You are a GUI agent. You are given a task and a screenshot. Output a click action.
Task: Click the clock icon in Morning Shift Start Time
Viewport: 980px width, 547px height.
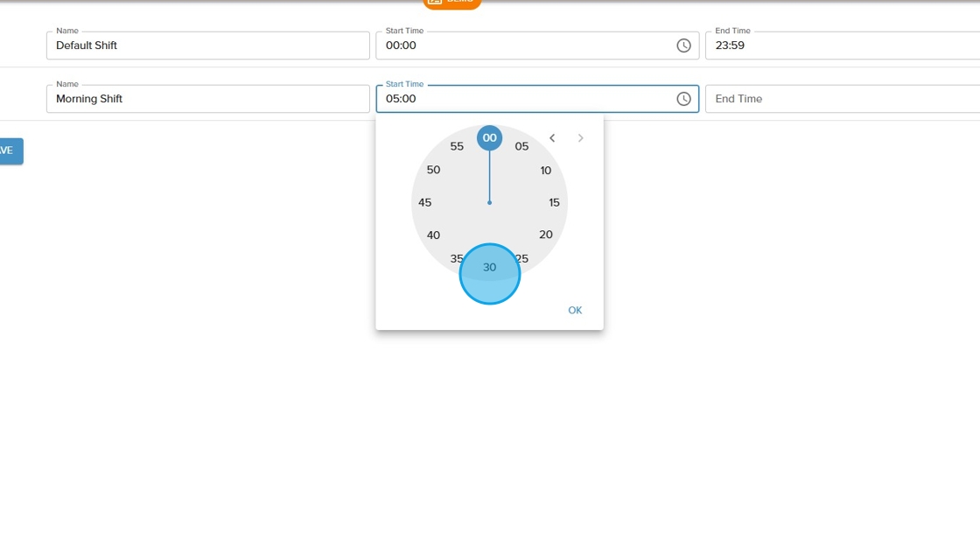click(683, 99)
